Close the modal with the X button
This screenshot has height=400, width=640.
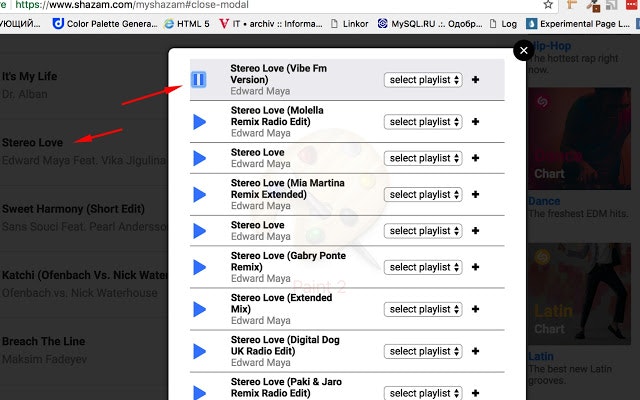pos(524,50)
